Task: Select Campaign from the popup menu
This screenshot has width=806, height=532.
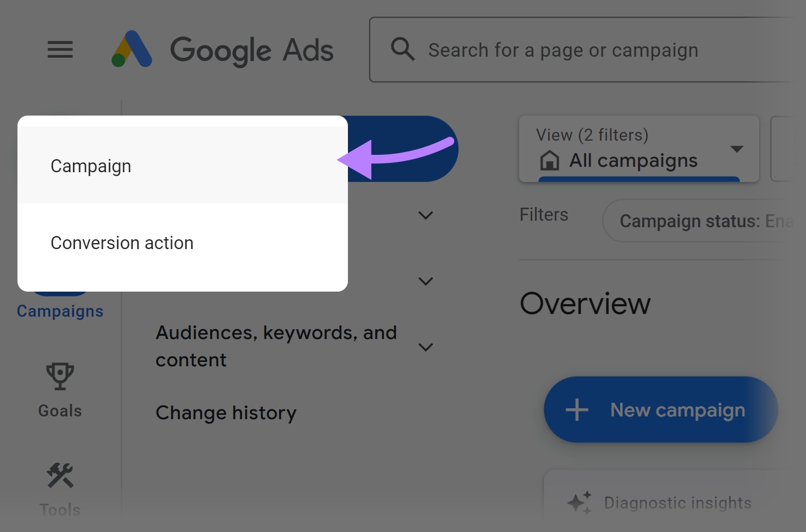Action: (x=91, y=166)
